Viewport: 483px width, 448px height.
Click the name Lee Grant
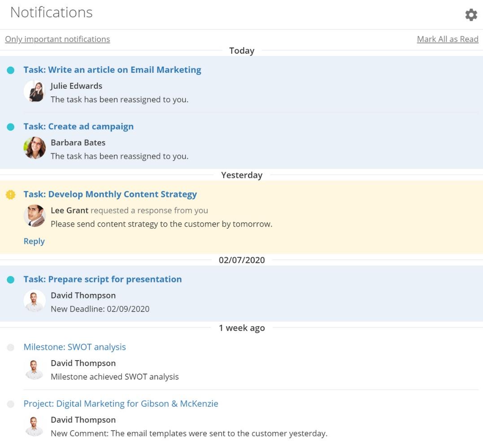[70, 211]
